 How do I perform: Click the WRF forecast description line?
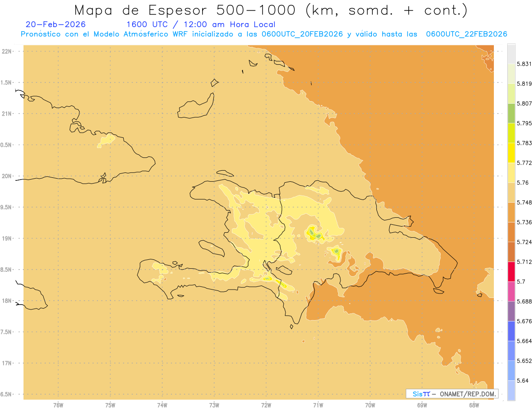(264, 34)
